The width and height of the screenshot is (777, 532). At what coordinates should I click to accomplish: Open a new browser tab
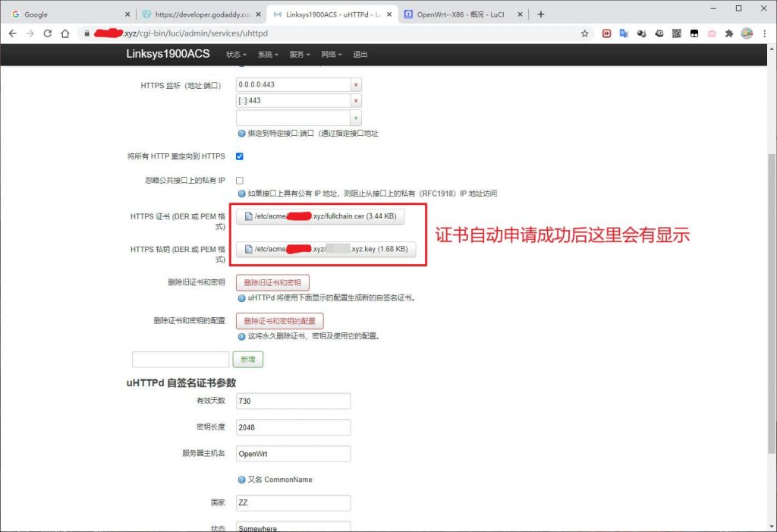tap(540, 14)
